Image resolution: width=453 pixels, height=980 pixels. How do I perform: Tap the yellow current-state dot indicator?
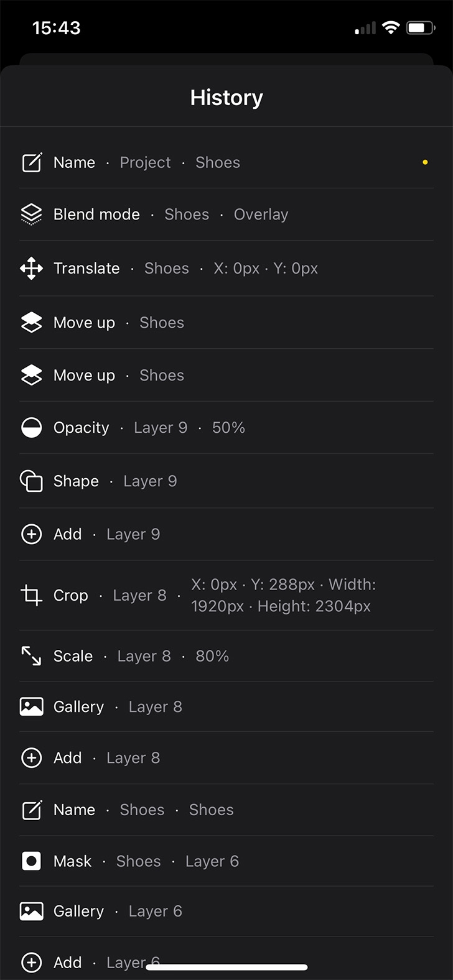[x=425, y=162]
